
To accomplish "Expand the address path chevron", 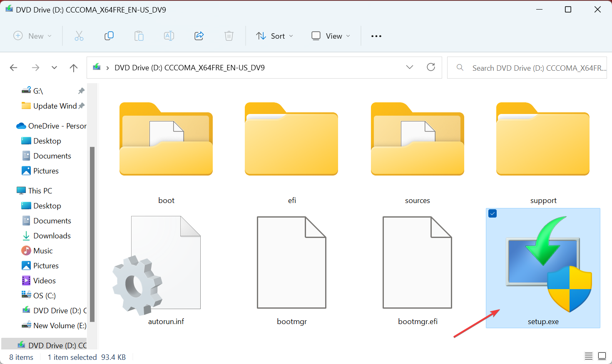I will point(108,68).
